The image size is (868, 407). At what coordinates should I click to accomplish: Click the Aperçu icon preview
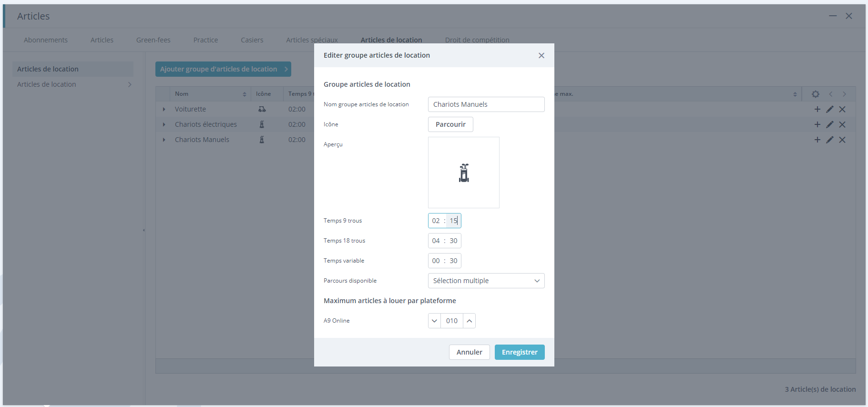pos(464,173)
